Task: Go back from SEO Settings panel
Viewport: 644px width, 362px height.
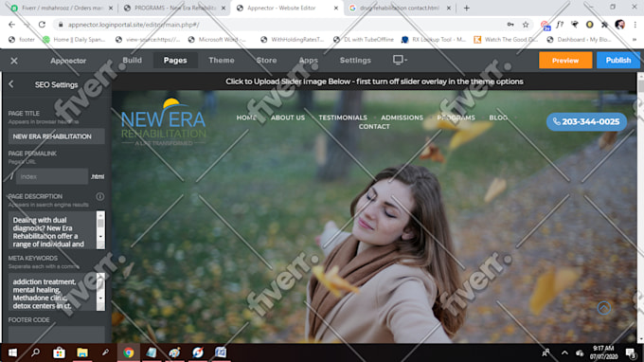Action: coord(11,84)
